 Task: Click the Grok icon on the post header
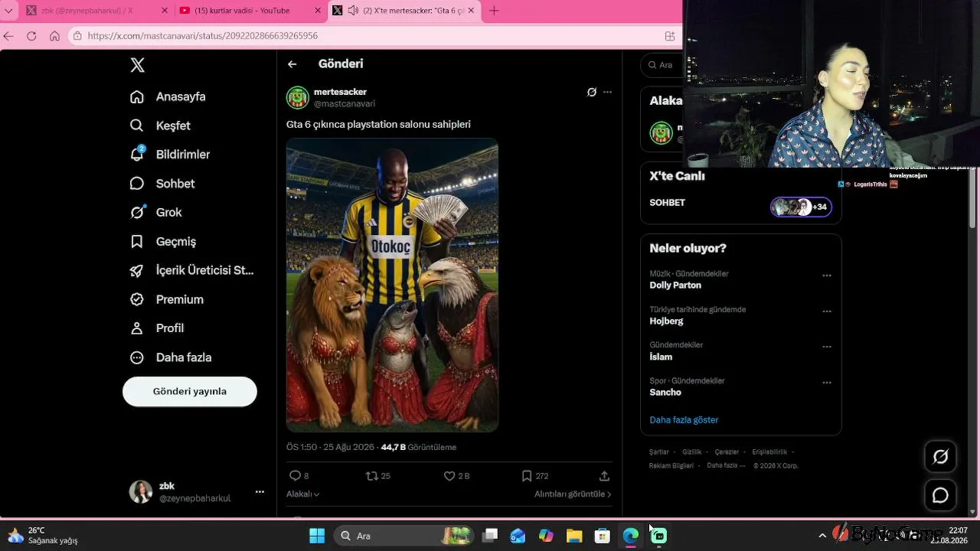click(592, 92)
